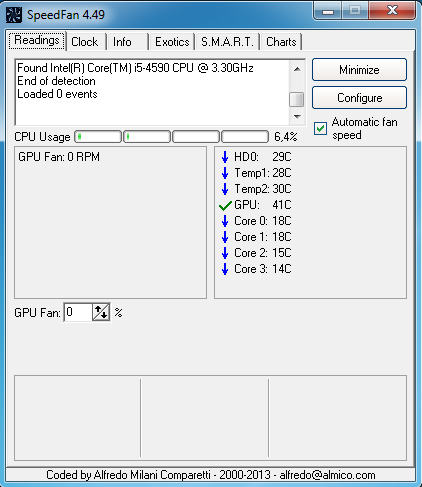Viewport: 422px width, 487px height.
Task: Click the third CPU Usage bar
Action: tap(196, 137)
